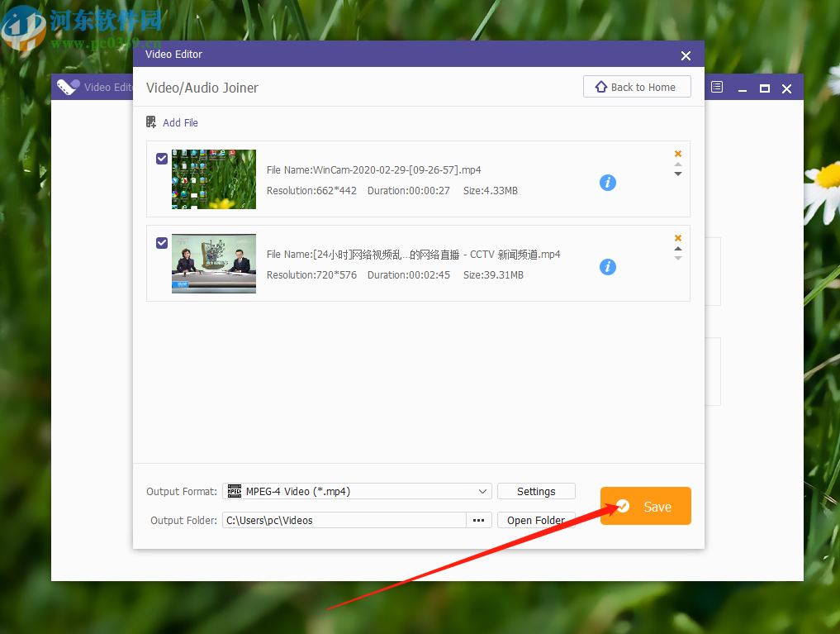Open info for the CCTV news video
This screenshot has width=840, height=634.
pos(608,267)
